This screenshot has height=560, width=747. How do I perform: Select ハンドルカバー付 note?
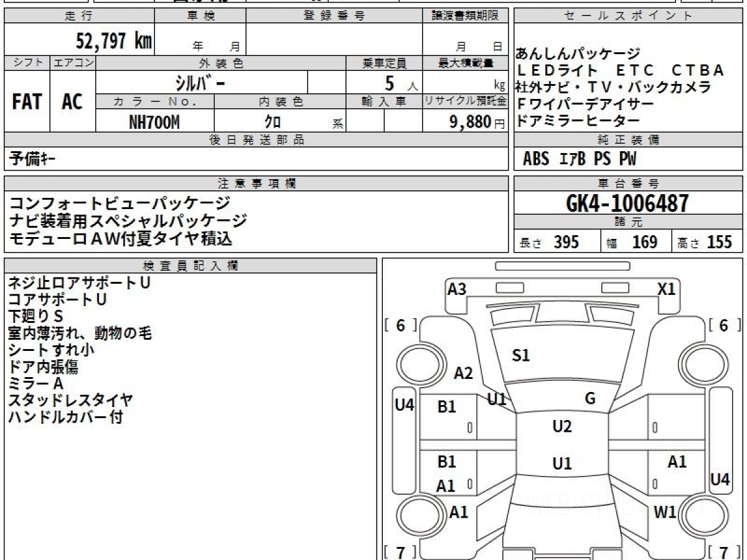[x=65, y=418]
